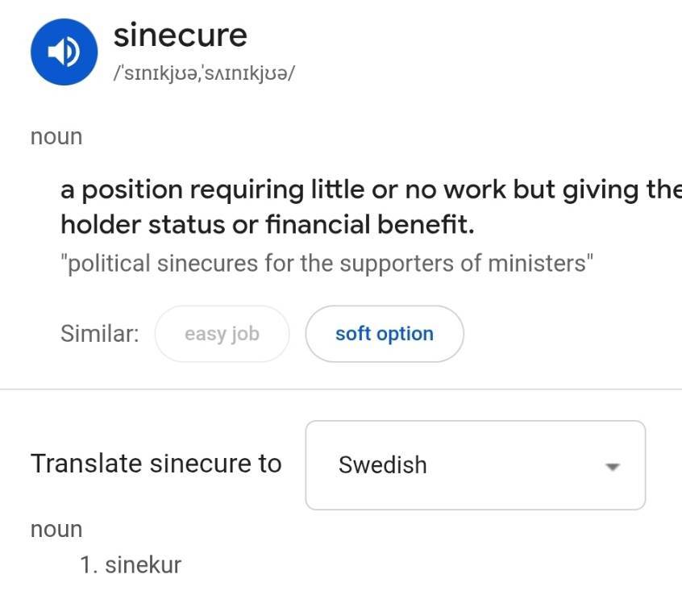
Task: Open the Swedish translation language dropdown
Action: coord(476,465)
